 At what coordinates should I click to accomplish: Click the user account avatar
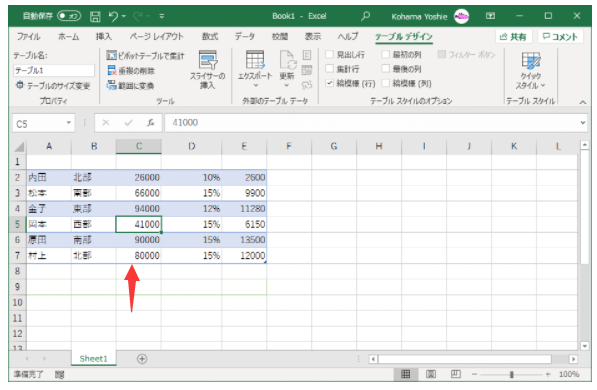[461, 16]
